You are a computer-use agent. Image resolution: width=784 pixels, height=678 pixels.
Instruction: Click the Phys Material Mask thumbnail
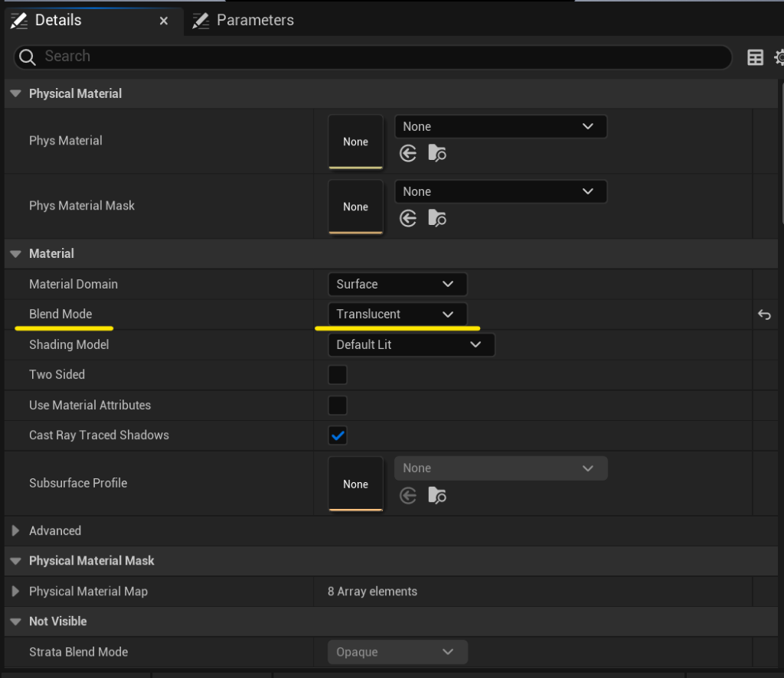(355, 207)
